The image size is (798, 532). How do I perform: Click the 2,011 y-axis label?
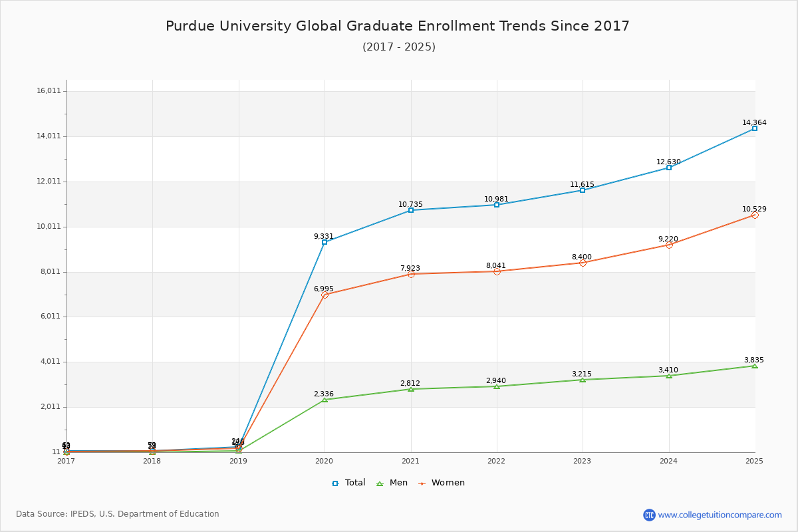coord(51,407)
